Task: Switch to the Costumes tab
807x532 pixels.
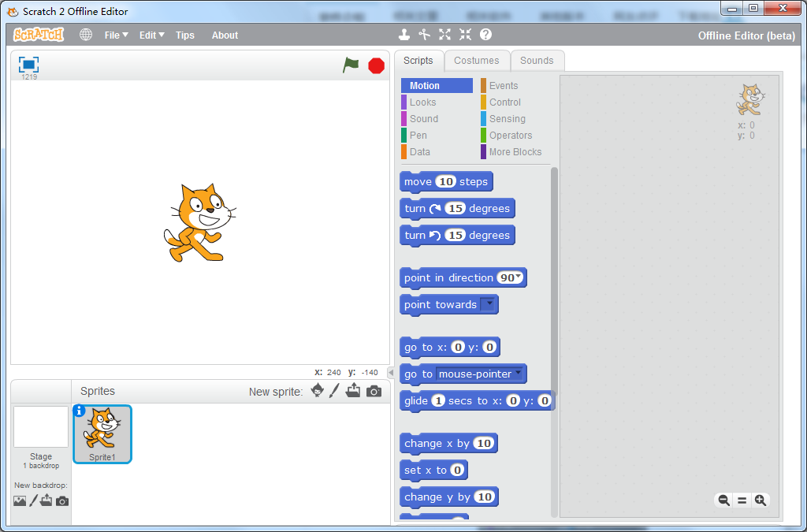Action: click(477, 60)
